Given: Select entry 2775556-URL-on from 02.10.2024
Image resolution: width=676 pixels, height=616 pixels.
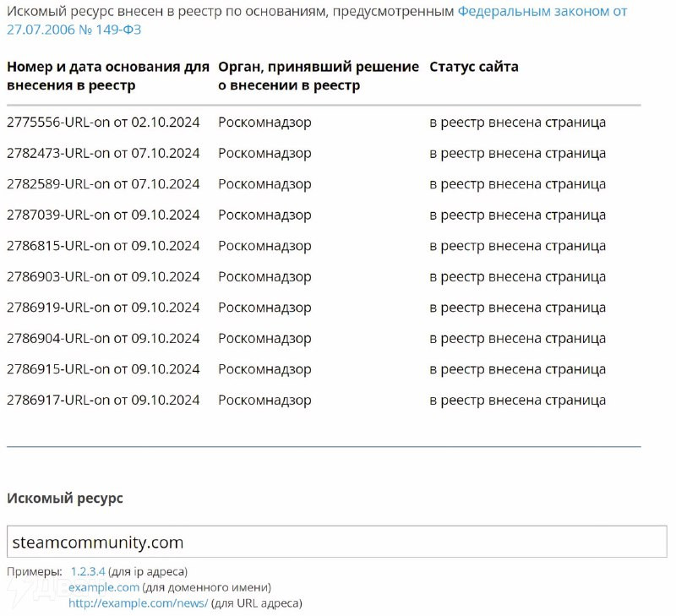Looking at the screenshot, I should coord(103,123).
